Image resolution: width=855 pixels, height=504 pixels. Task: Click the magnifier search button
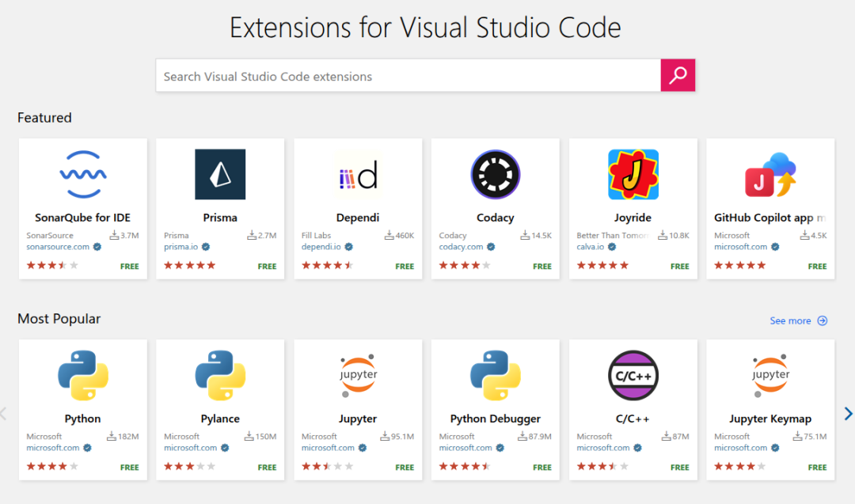tap(678, 75)
